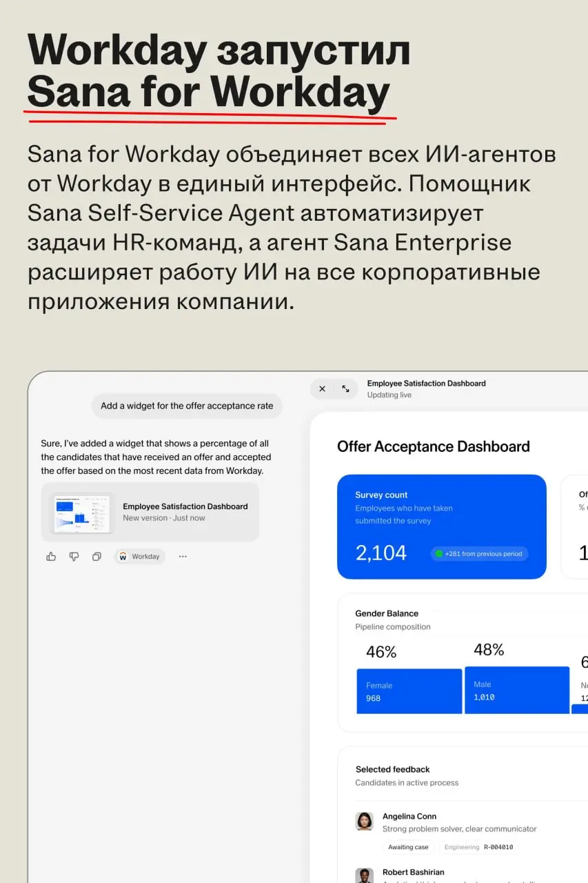Click Robert Bashirian's profile photo

(364, 876)
